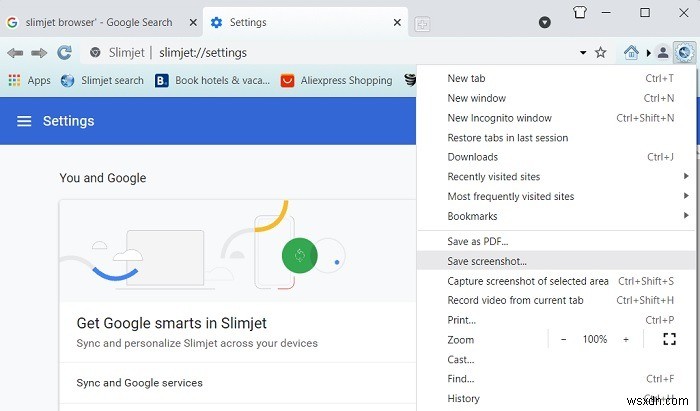This screenshot has width=700, height=411.
Task: Expand the address bar dropdown arrow
Action: [583, 52]
